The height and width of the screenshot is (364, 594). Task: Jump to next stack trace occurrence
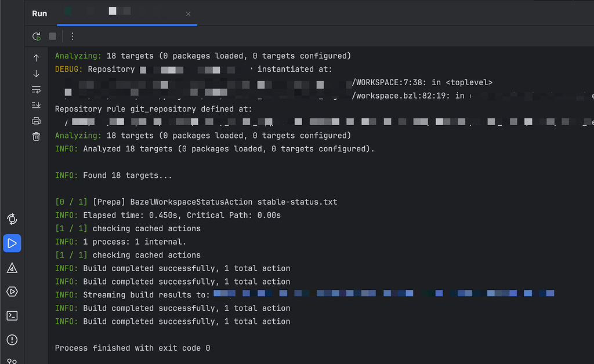click(36, 74)
